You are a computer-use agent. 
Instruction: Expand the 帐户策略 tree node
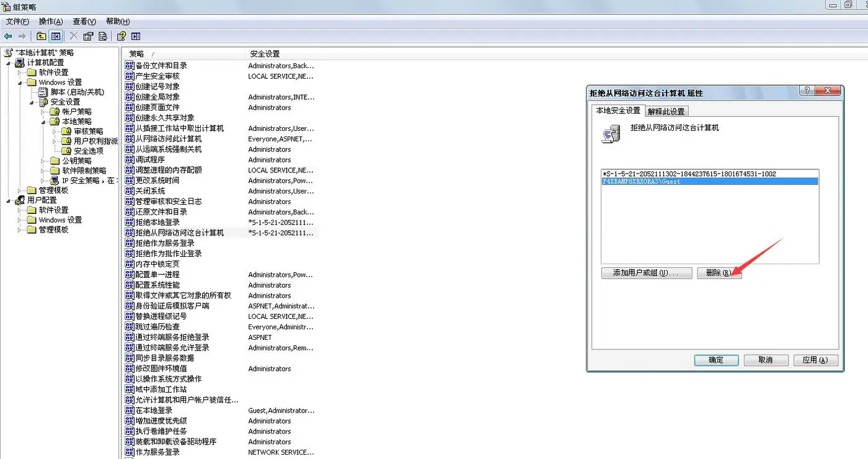point(44,112)
